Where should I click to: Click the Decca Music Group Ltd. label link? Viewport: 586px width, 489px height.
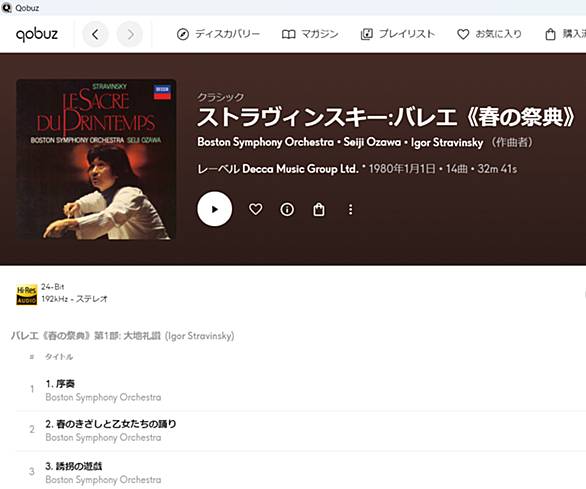(300, 169)
